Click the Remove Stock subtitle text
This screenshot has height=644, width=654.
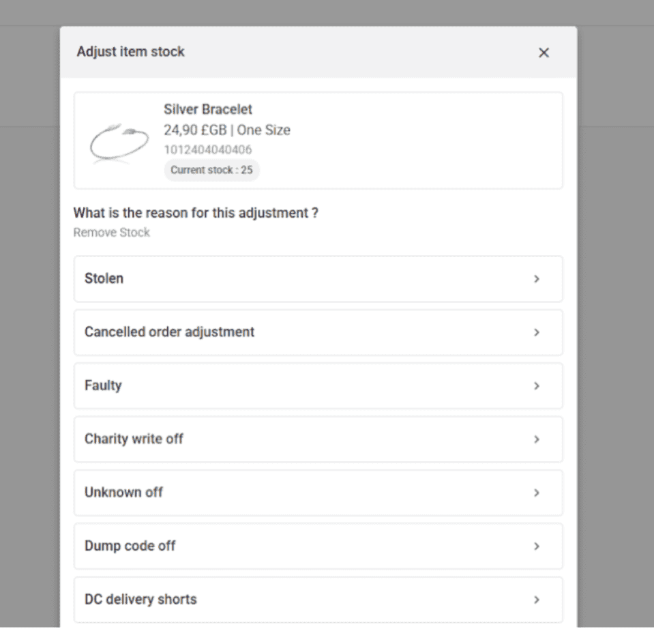(x=111, y=233)
